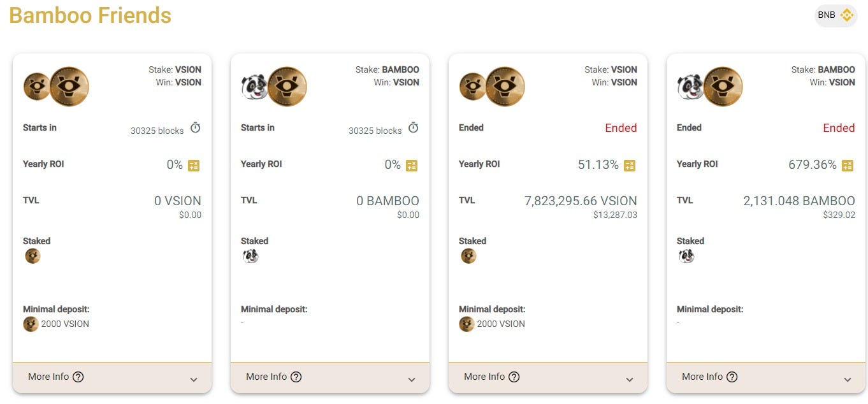Image resolution: width=868 pixels, height=404 pixels.
Task: Click ROI calculator on second card (0 BAMBOO)
Action: 412,165
